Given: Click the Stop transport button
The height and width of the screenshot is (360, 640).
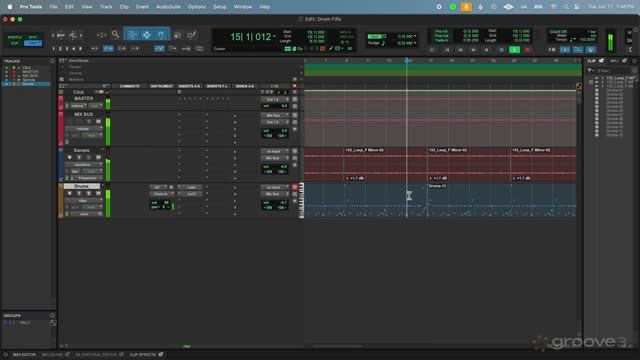Looking at the screenshot, I should click(501, 50).
